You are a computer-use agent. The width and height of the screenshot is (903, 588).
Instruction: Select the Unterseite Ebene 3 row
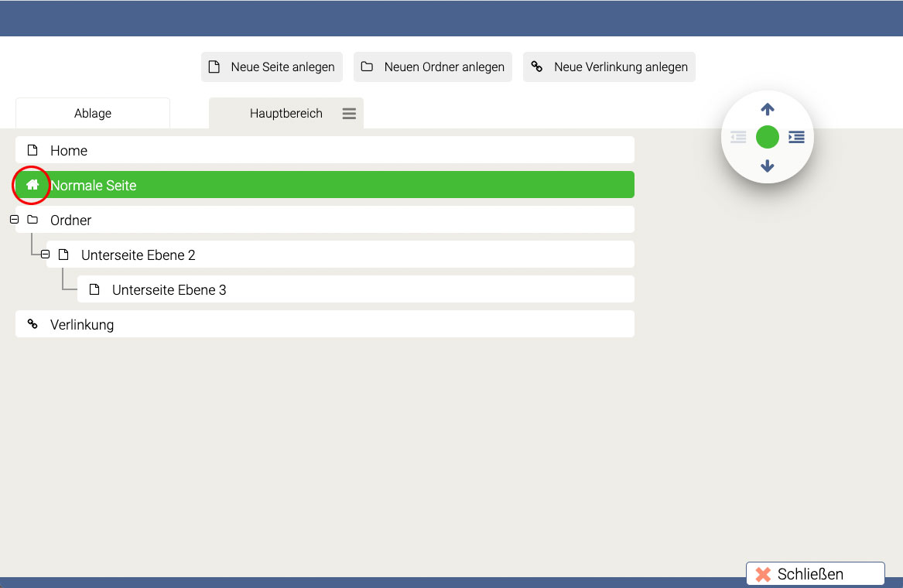coord(356,289)
